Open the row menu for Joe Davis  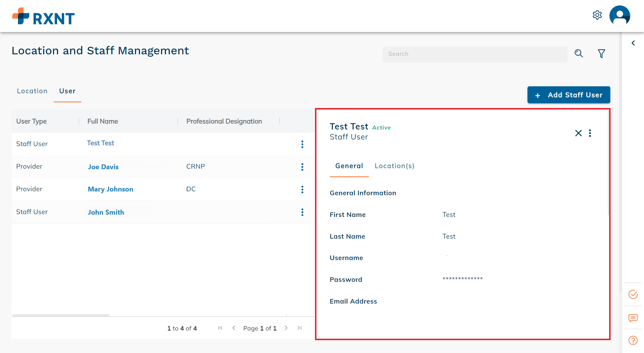point(302,167)
